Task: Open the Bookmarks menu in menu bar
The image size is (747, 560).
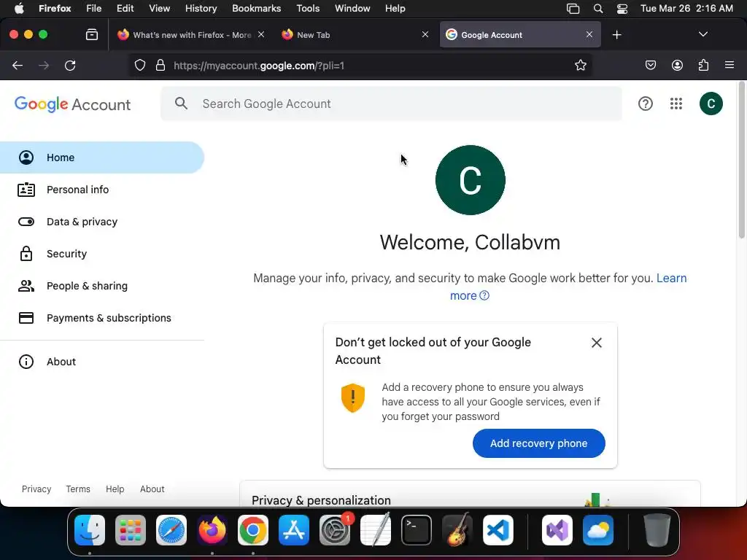Action: pyautogui.click(x=256, y=8)
